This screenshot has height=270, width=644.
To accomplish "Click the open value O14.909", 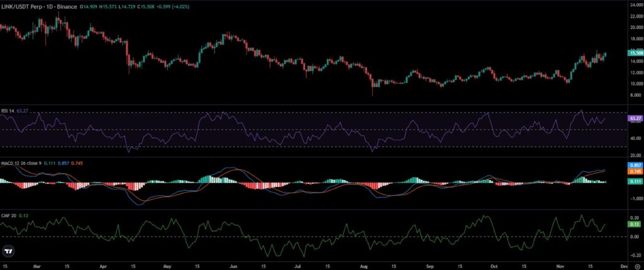I will tap(88, 7).
